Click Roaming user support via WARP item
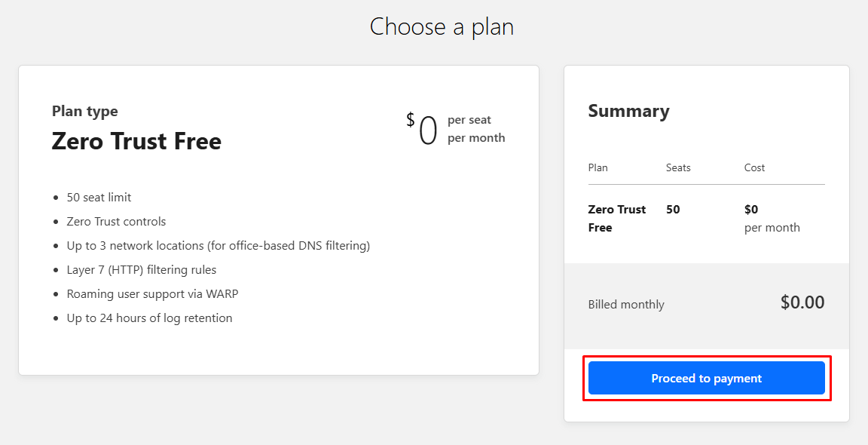The width and height of the screenshot is (868, 445). (x=152, y=293)
